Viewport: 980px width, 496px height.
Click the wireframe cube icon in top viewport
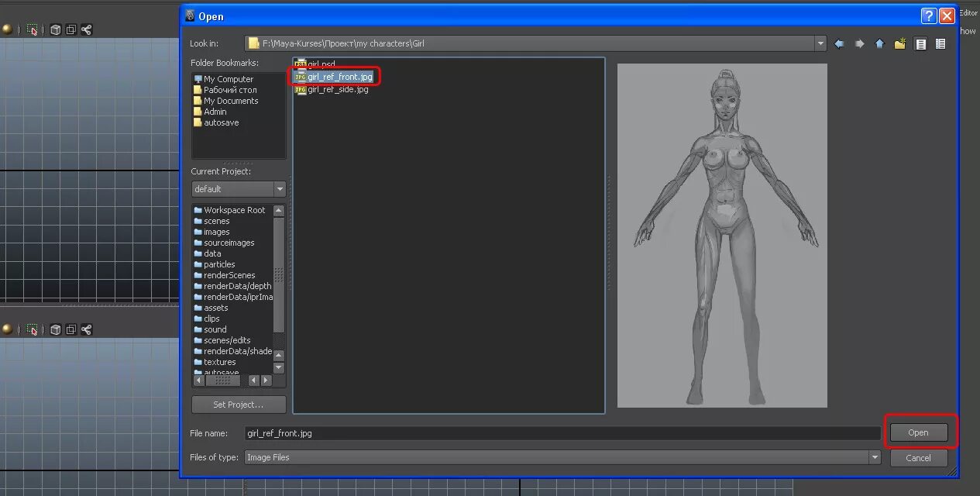(56, 29)
